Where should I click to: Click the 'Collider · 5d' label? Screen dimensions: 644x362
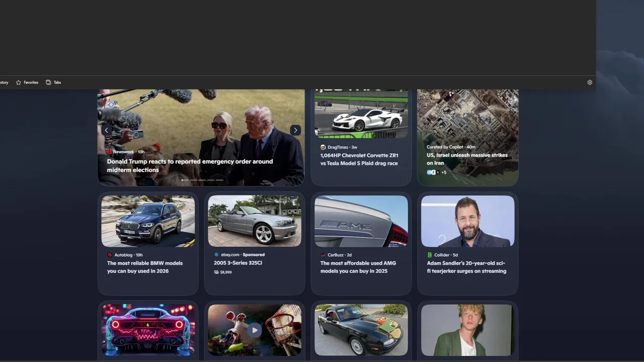click(446, 255)
